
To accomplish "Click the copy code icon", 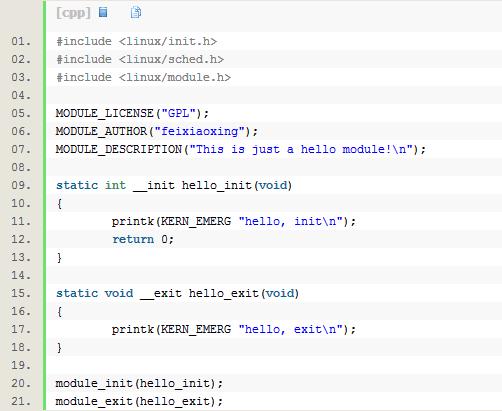I will point(136,12).
